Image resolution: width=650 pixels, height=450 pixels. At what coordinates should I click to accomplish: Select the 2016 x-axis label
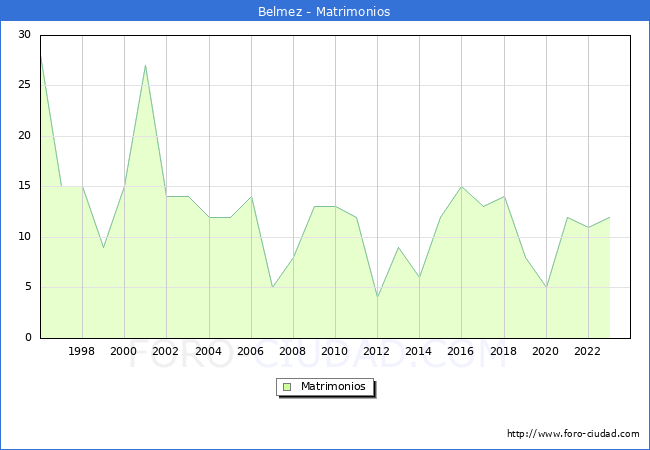point(462,352)
